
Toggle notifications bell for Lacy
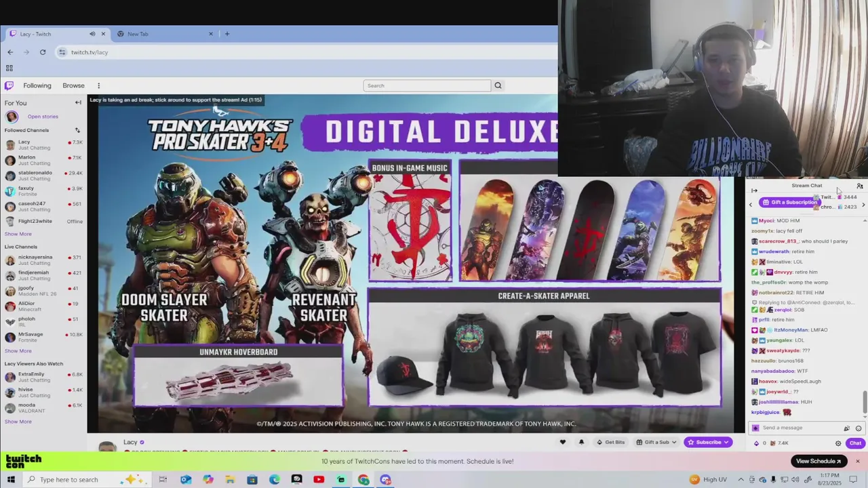[x=581, y=442]
